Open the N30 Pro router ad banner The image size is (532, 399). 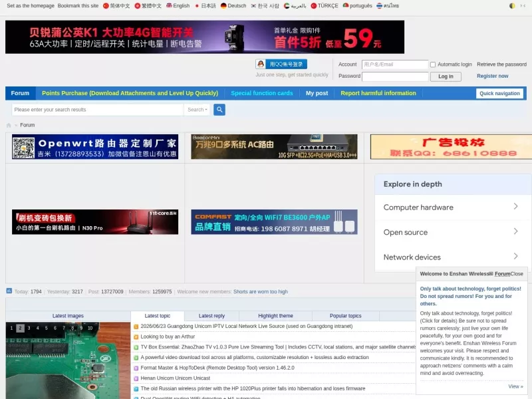pos(95,222)
